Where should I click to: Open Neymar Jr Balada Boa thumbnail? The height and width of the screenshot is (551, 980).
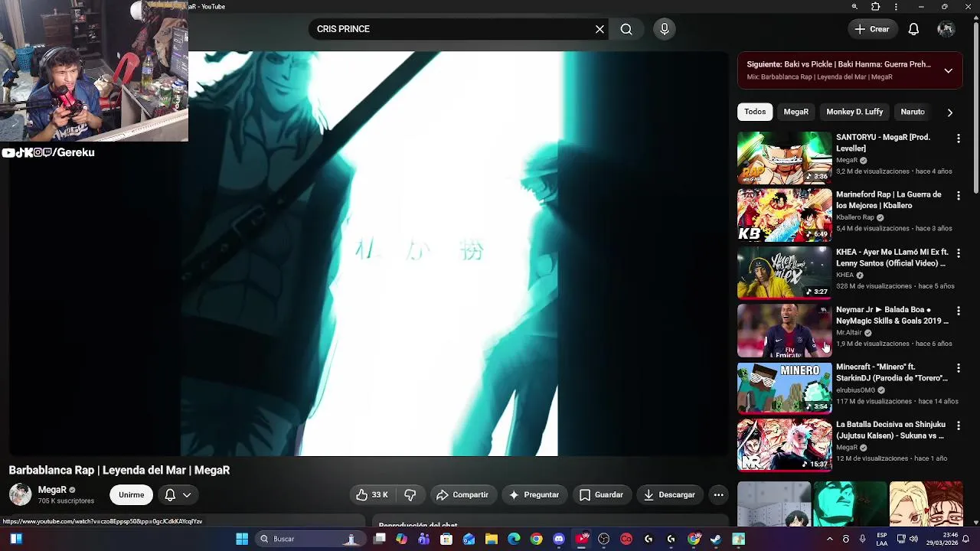[x=784, y=330]
